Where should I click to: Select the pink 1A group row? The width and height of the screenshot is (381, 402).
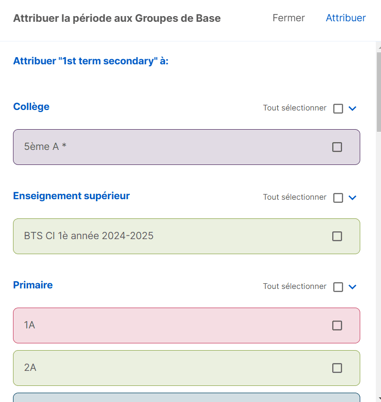click(187, 325)
